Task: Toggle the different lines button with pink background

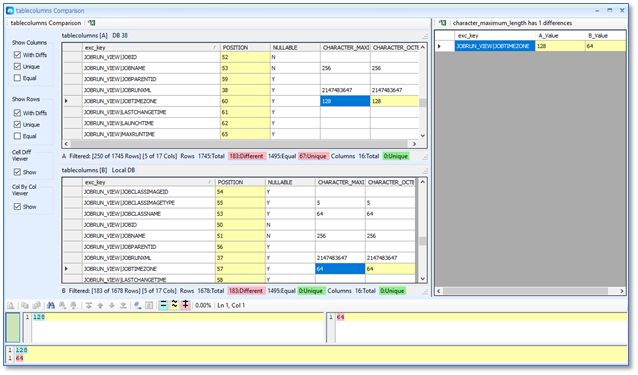Action: [186, 305]
